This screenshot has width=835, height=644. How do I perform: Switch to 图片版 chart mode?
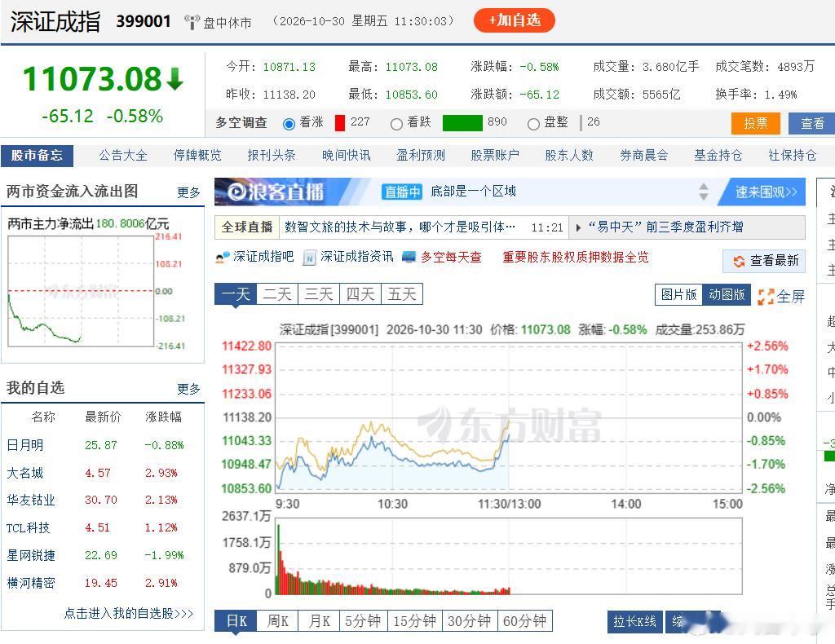click(x=678, y=294)
